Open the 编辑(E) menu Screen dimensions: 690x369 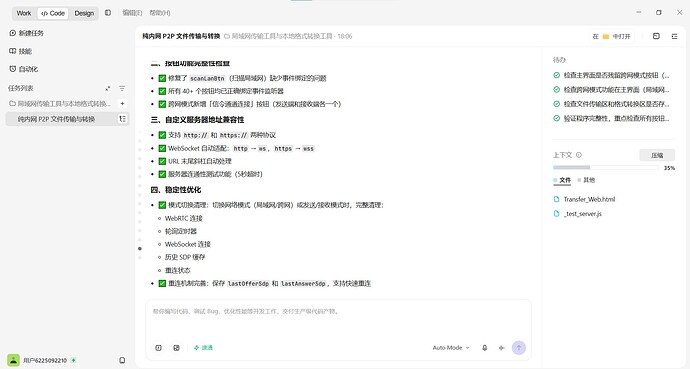[x=132, y=13]
